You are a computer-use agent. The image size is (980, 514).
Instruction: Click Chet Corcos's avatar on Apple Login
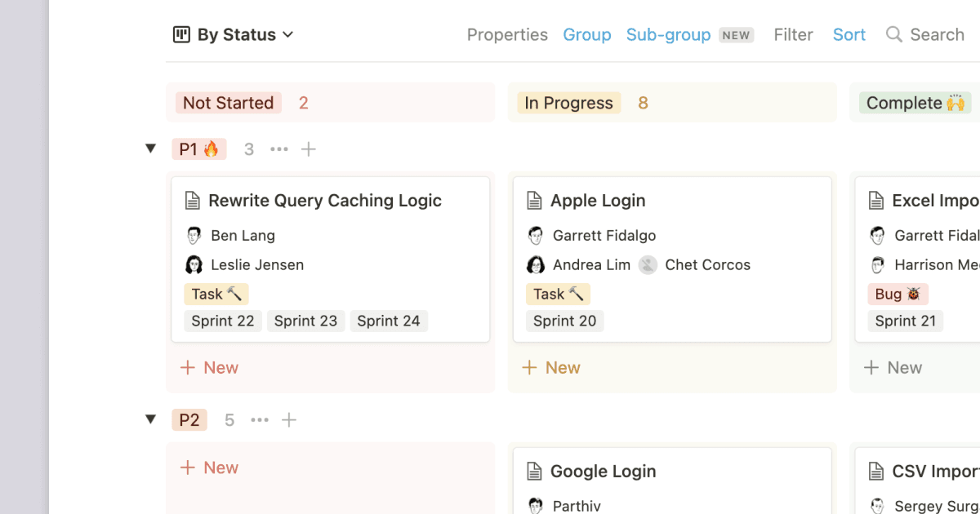pos(646,264)
